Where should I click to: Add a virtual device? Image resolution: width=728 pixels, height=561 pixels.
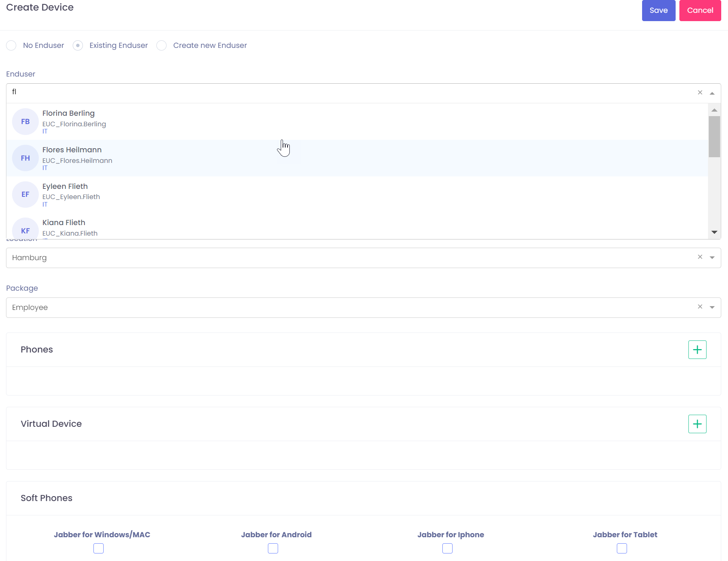[697, 423]
